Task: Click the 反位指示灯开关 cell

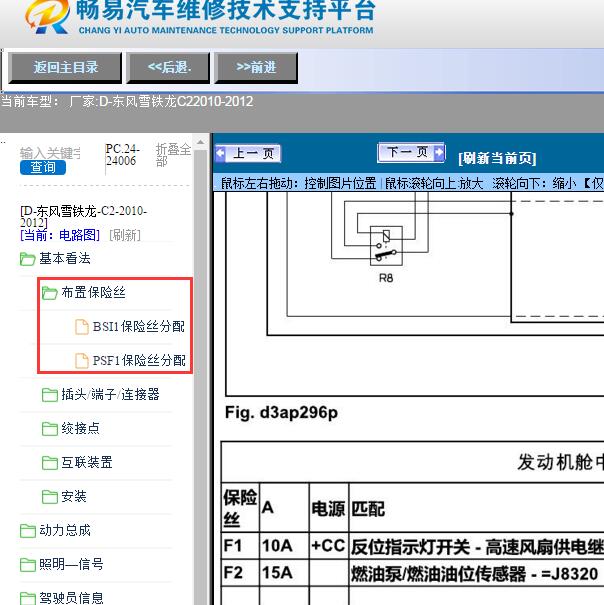Action: [x=477, y=546]
